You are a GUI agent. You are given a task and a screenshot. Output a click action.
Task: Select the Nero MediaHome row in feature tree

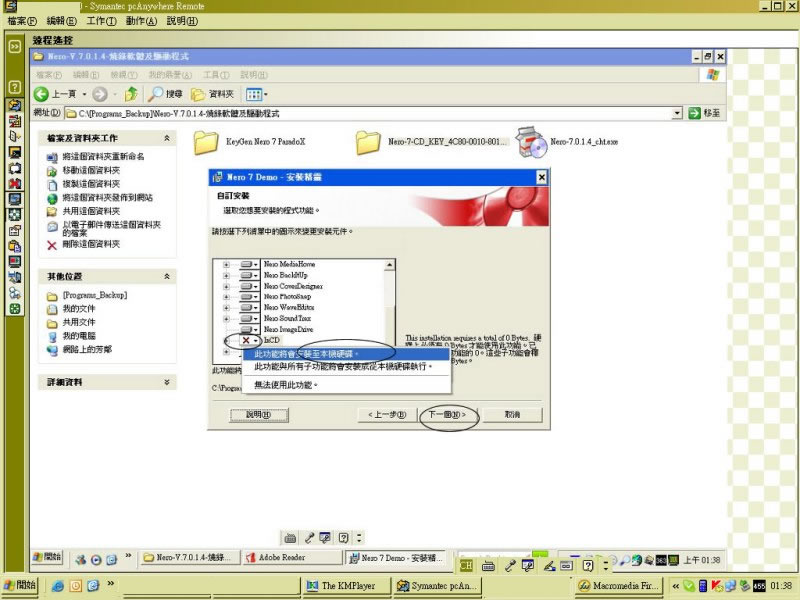point(289,264)
